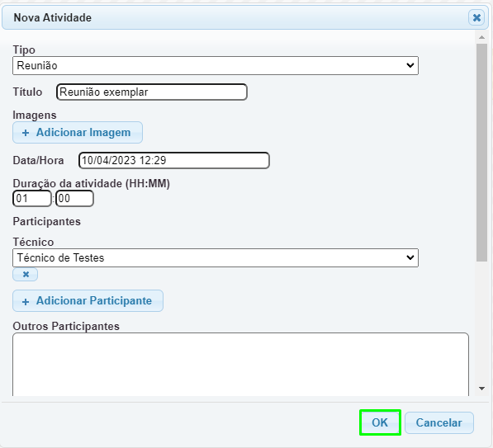The width and height of the screenshot is (493, 448).
Task: Click the duration minutes field showing 00
Action: pyautogui.click(x=74, y=199)
